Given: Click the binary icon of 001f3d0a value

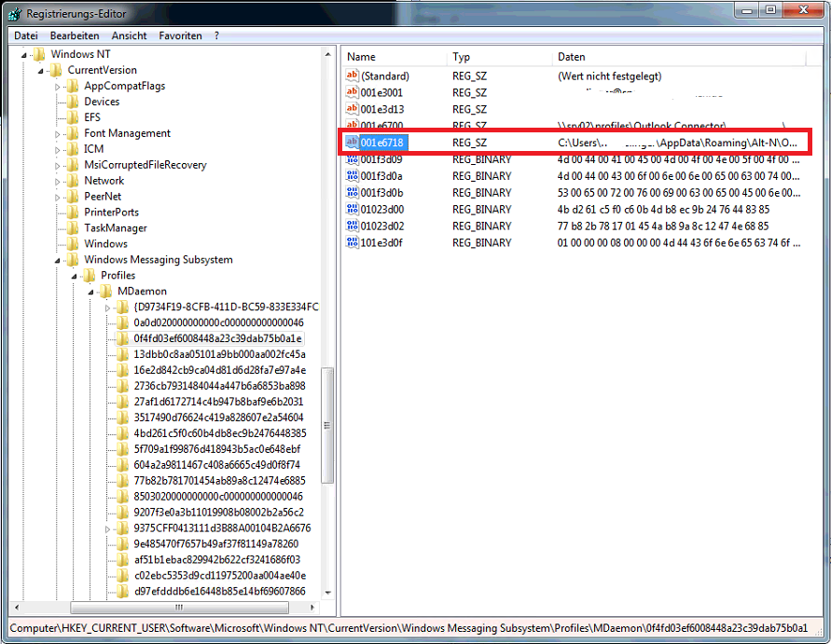Looking at the screenshot, I should (352, 176).
